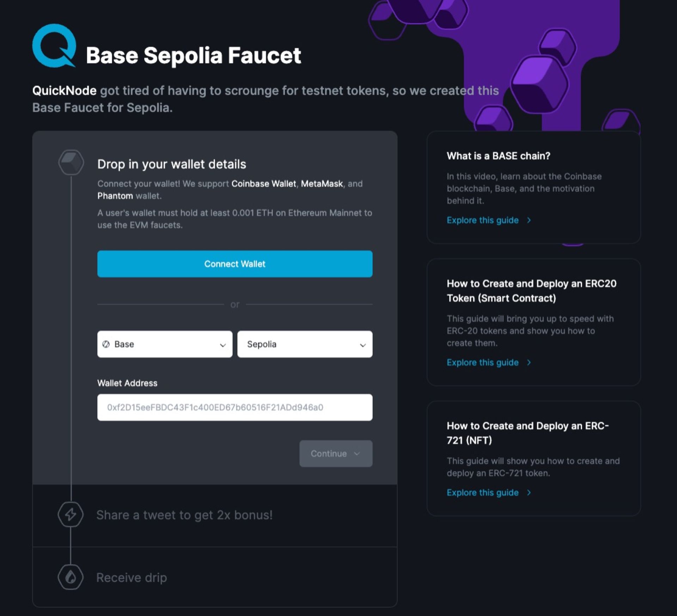
Task: Click arrow next to ERC20 guide link
Action: [529, 362]
